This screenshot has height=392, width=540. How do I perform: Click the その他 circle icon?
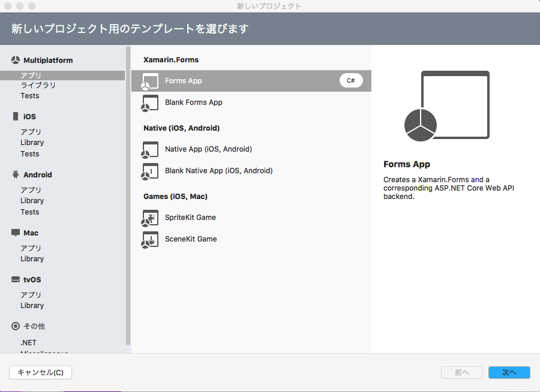pos(16,326)
